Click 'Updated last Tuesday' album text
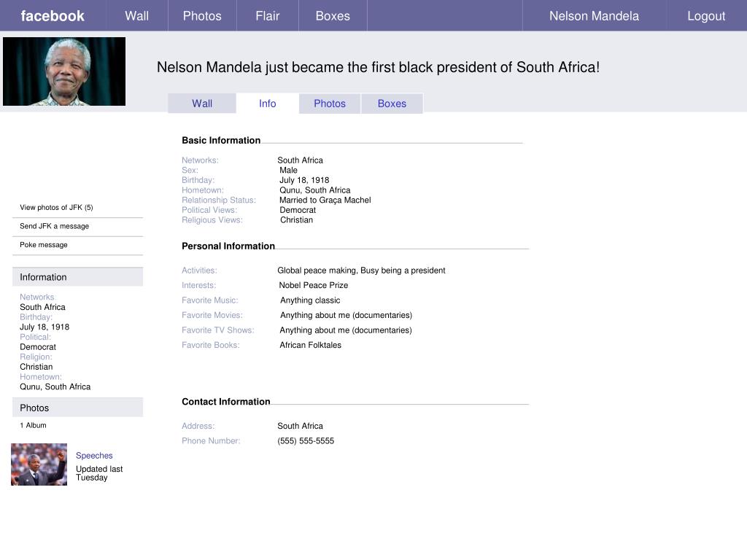Image resolution: width=747 pixels, height=560 pixels. (99, 473)
